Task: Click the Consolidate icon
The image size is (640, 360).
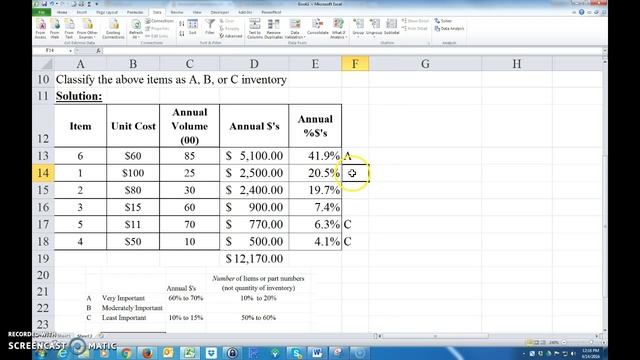Action: (x=317, y=28)
